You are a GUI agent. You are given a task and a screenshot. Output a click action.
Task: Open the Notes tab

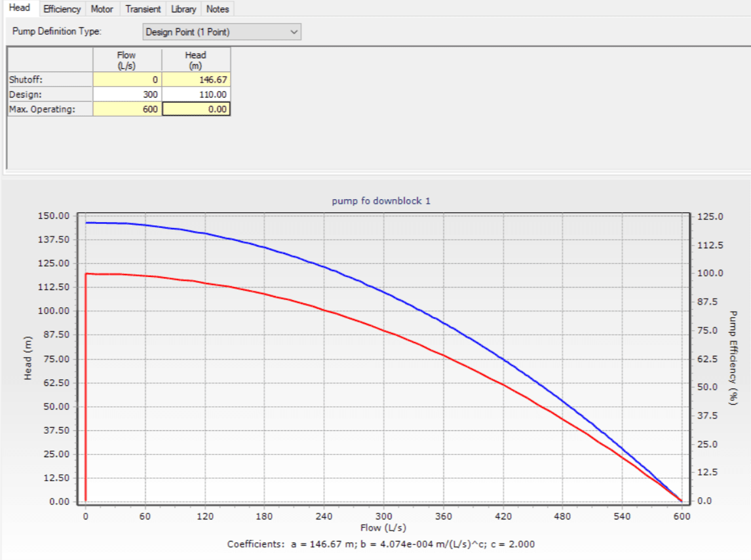pos(218,9)
